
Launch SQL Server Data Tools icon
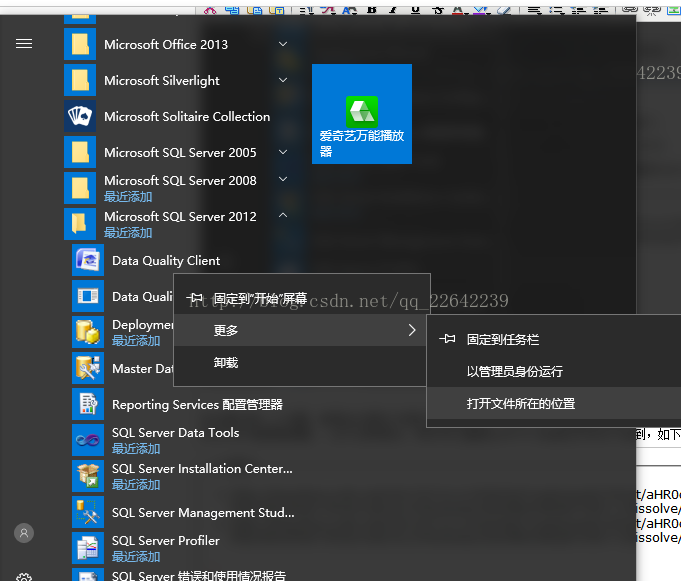88,440
